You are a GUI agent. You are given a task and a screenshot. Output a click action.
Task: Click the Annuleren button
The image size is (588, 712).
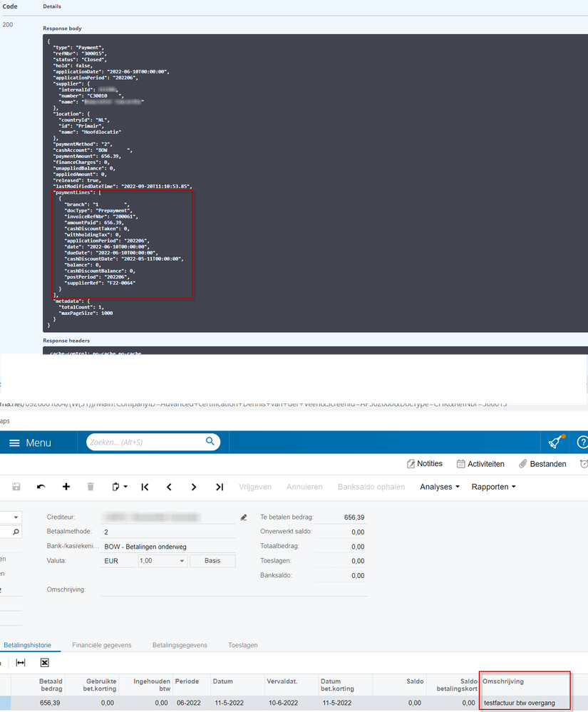coord(304,487)
